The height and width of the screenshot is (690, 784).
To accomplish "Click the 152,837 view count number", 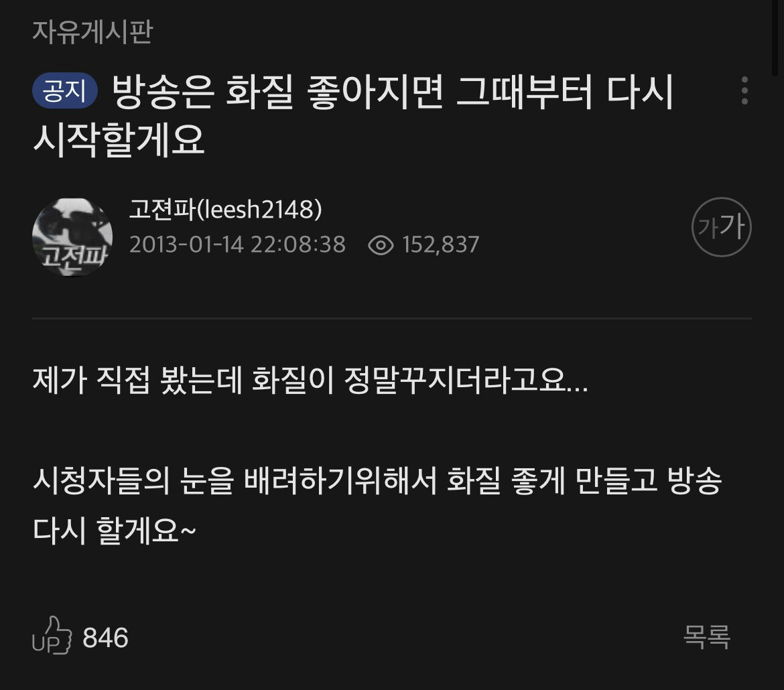I will [x=440, y=245].
